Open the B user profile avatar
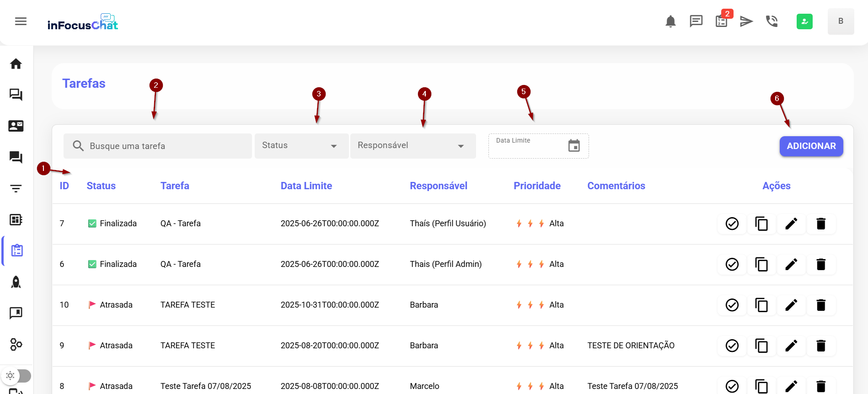This screenshot has height=394, width=868. (x=841, y=21)
